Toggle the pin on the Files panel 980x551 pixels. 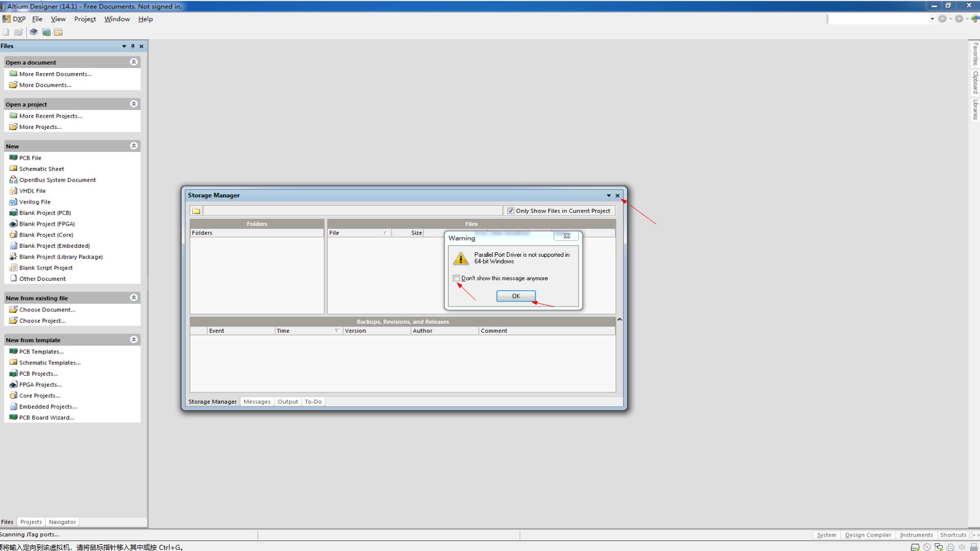click(x=132, y=46)
